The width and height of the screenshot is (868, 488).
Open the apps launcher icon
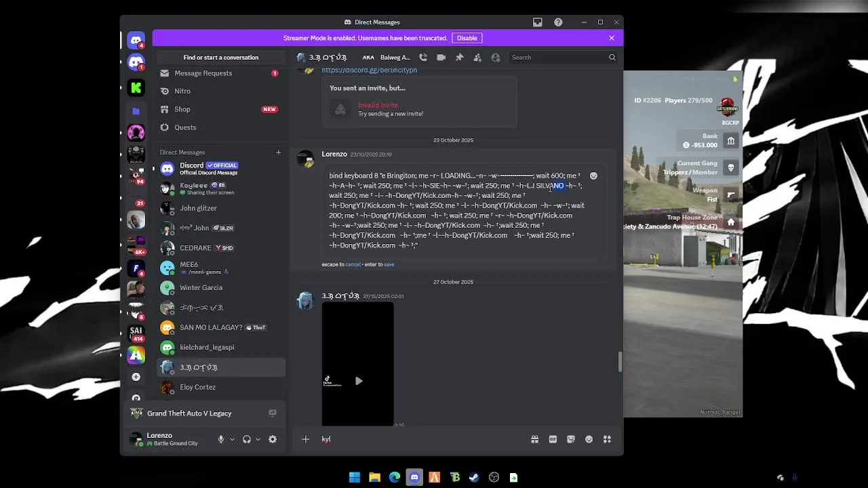607,439
